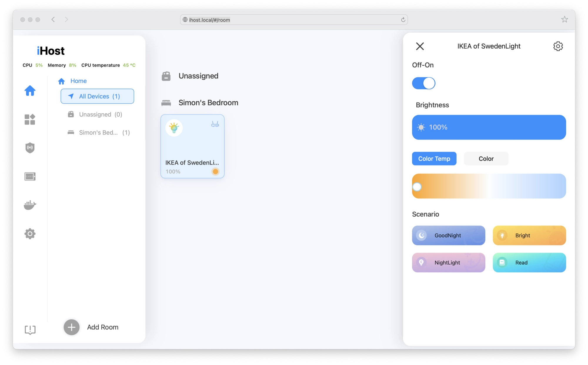Click the Memory 8% status
This screenshot has height=365, width=588.
point(62,65)
